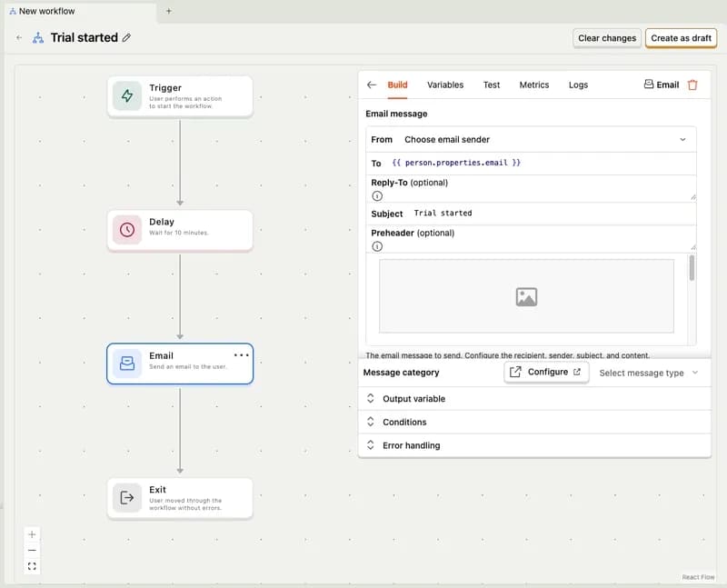Click the Exit node's arrow icon
The height and width of the screenshot is (588, 727).
click(127, 498)
